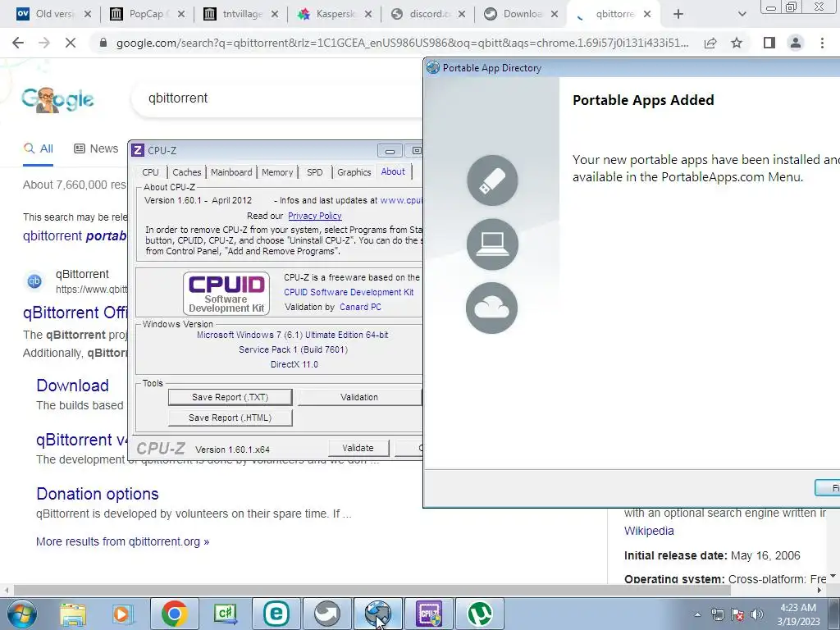Show hidden system tray icons
This screenshot has height=630, width=840.
point(697,614)
